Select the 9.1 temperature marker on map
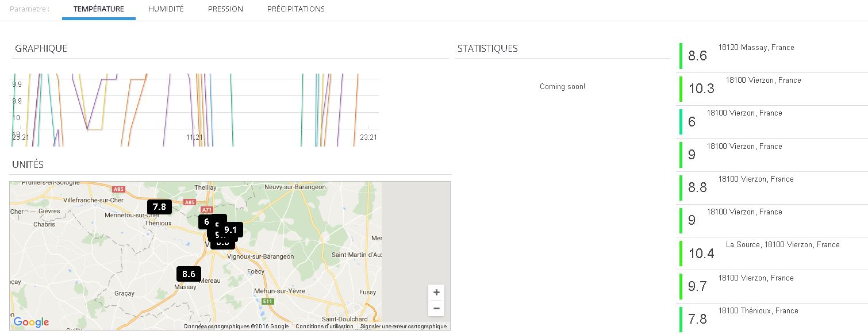 [232, 230]
